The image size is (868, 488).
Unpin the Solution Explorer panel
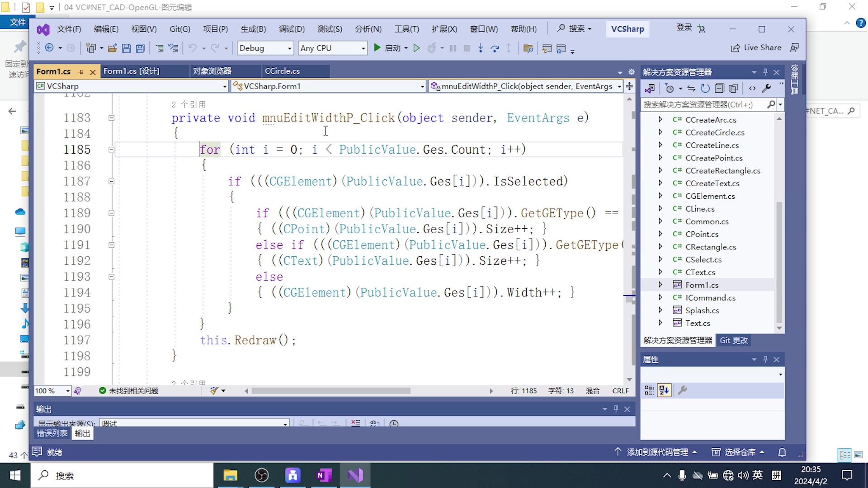click(764, 72)
